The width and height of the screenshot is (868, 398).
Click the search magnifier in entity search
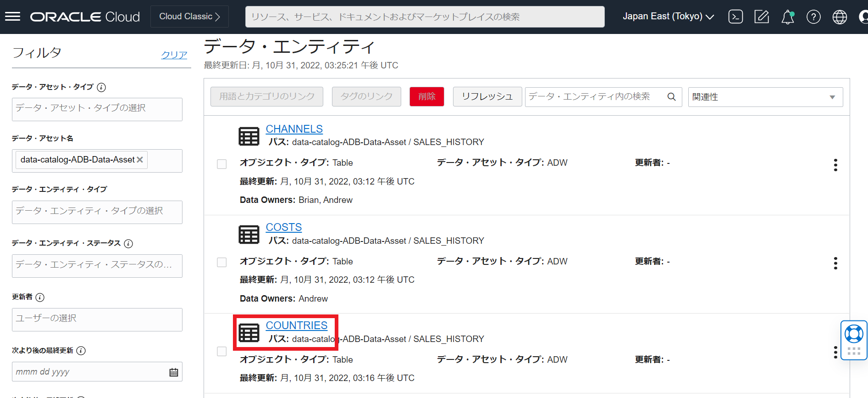pyautogui.click(x=671, y=97)
